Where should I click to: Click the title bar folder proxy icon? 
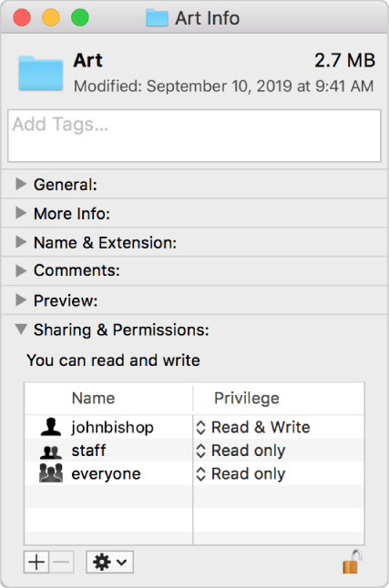(x=157, y=18)
